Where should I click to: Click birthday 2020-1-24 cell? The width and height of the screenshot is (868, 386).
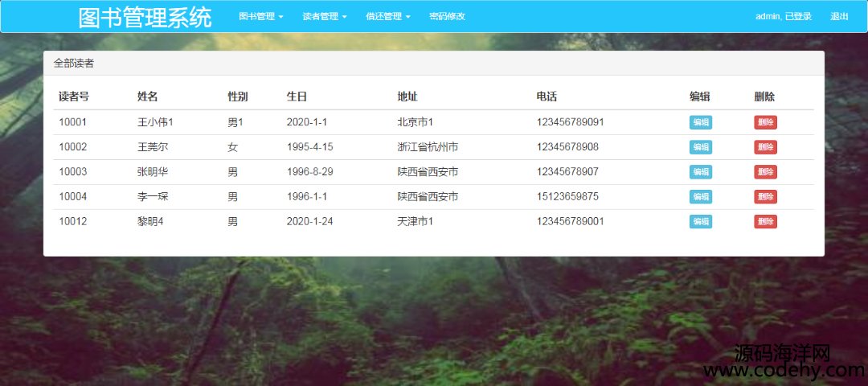(x=309, y=221)
